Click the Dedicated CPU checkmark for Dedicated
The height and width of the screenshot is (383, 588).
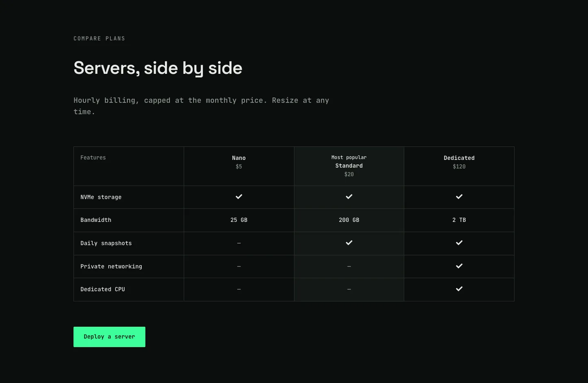pos(459,289)
